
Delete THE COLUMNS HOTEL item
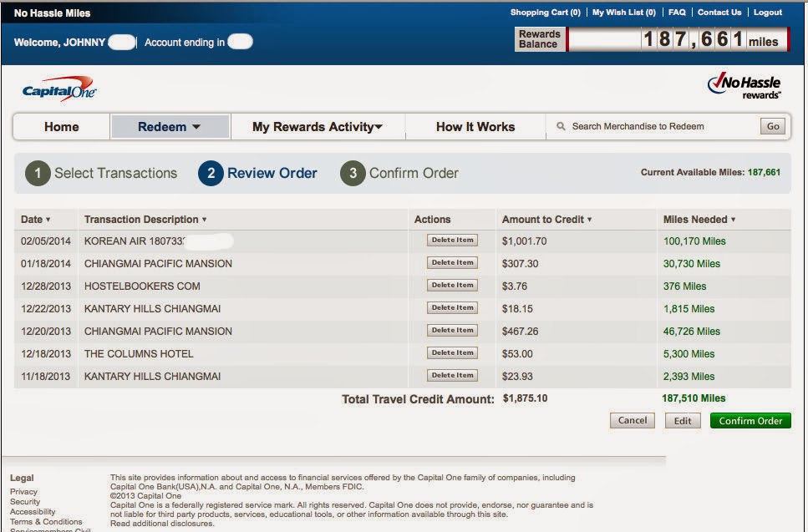click(x=452, y=352)
